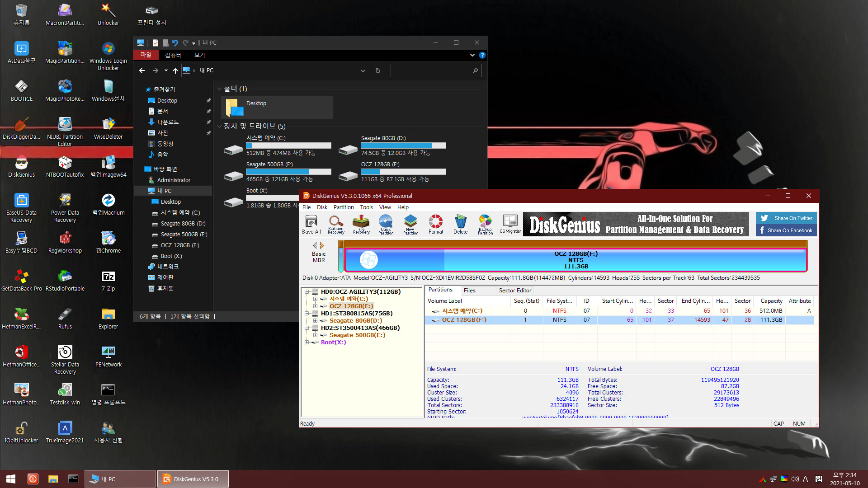
Task: Click DiskGenius V5.3.0 taskbar button
Action: pos(193,479)
